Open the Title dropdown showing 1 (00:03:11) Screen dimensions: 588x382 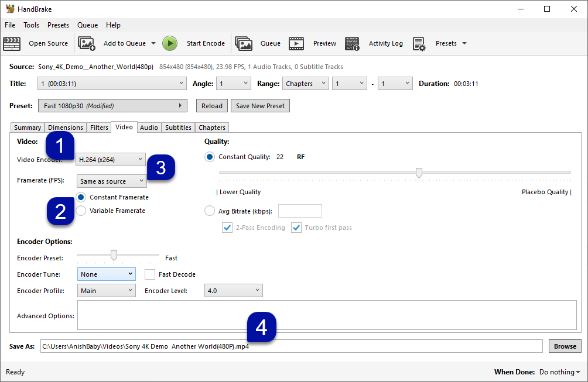tap(112, 84)
